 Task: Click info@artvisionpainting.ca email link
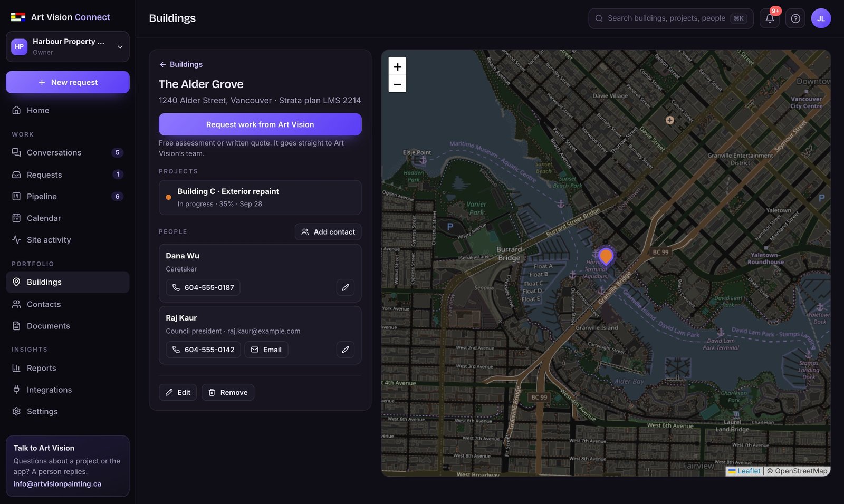(x=57, y=484)
